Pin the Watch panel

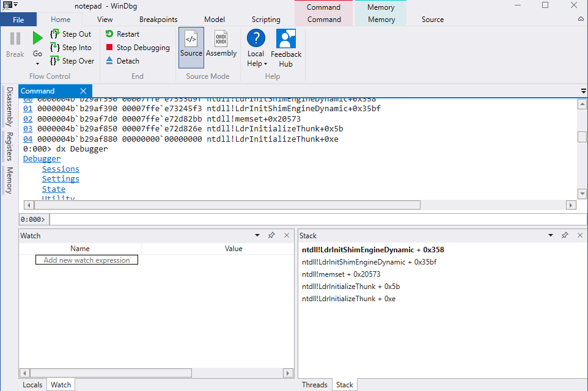pyautogui.click(x=271, y=235)
